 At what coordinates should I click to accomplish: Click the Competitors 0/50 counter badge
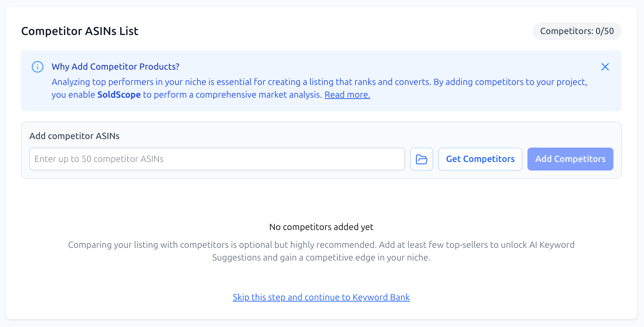(576, 31)
